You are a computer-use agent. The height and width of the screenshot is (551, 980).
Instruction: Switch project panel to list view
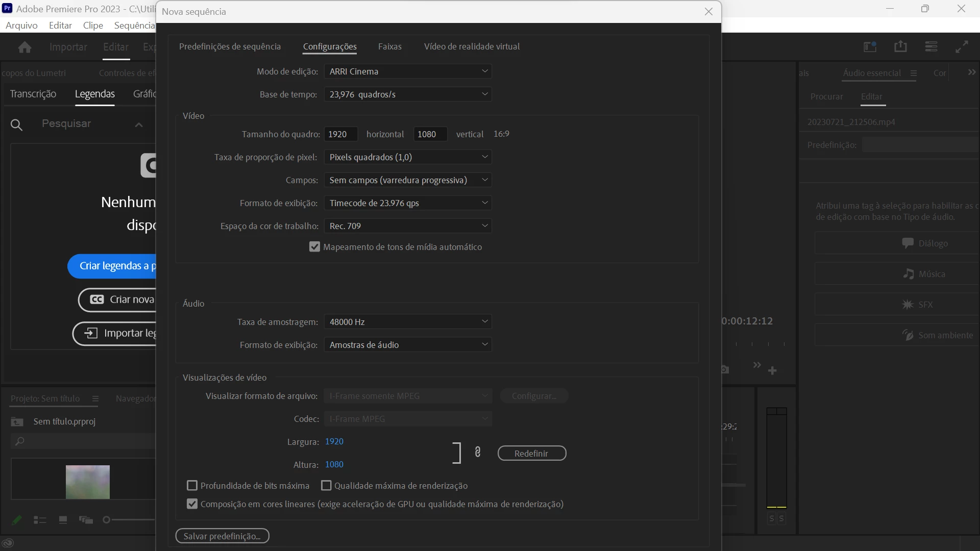tap(40, 520)
